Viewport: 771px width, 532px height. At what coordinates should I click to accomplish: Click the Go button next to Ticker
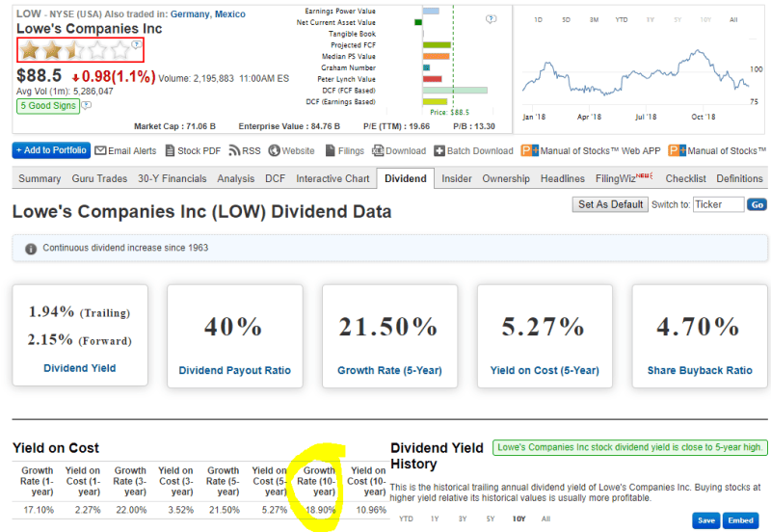point(757,204)
